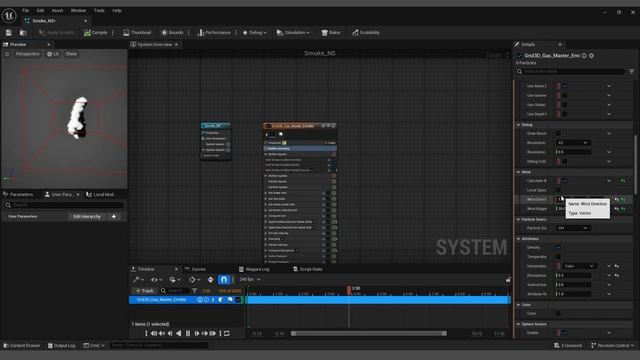Browse to asset in Content Browser
640x360 pixels.
[x=23, y=33]
